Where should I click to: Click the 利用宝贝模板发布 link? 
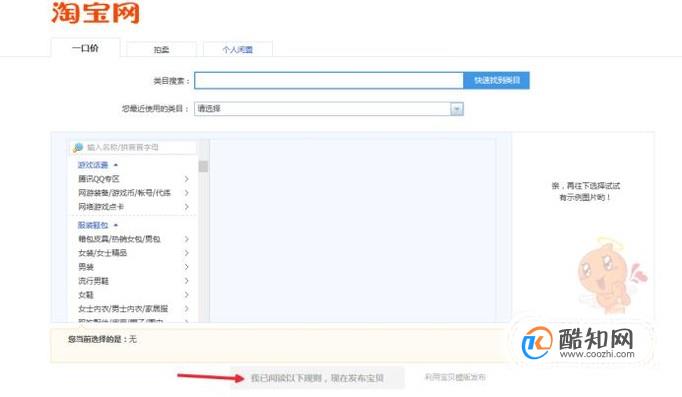point(455,377)
